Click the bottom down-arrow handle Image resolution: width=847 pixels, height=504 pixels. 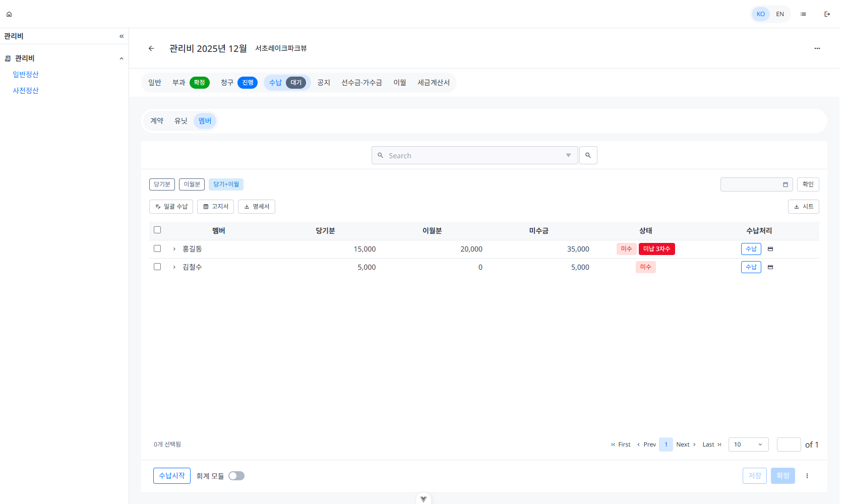pos(423,499)
